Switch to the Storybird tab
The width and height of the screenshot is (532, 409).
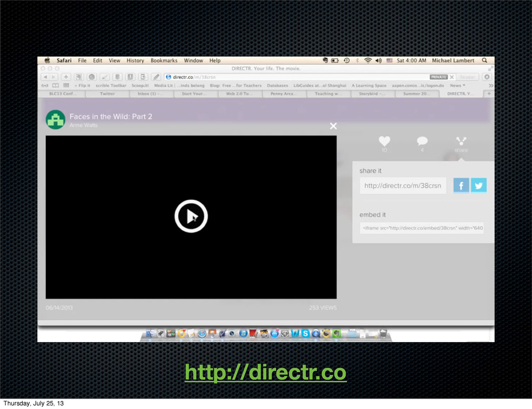(372, 94)
